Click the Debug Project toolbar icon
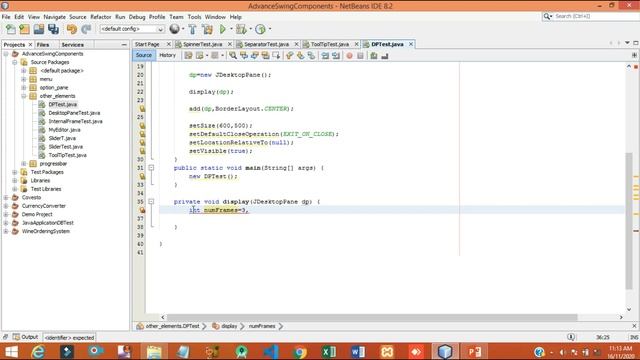This screenshot has width=640, height=360. click(241, 29)
